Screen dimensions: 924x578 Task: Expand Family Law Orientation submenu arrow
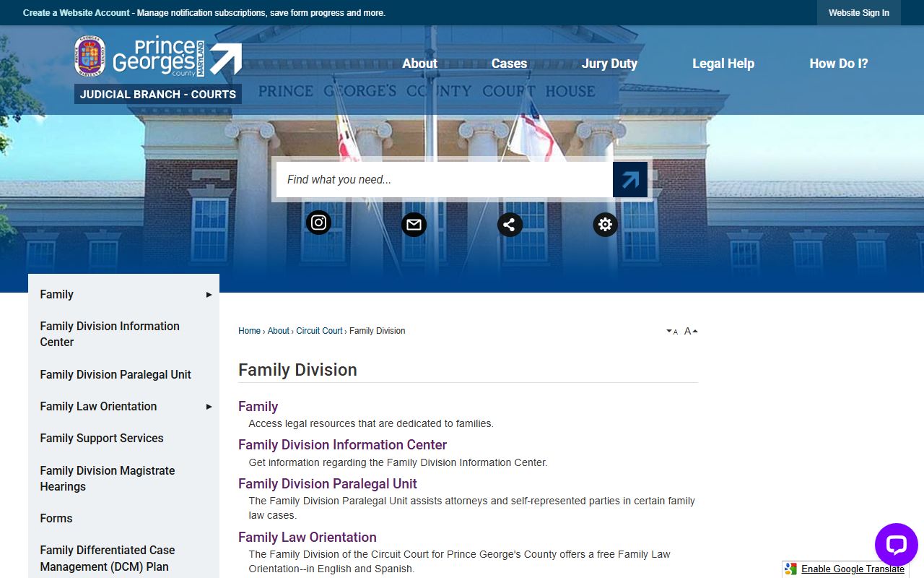[x=209, y=407]
